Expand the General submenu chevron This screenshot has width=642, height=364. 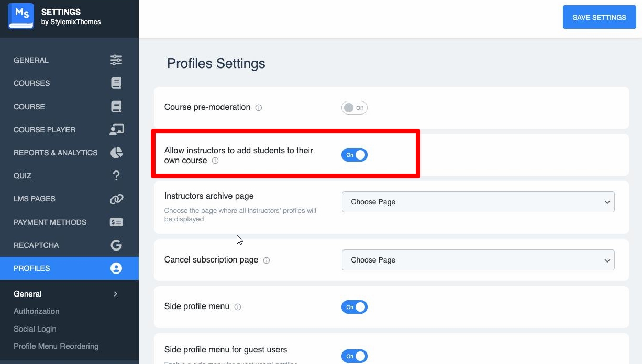click(x=116, y=294)
